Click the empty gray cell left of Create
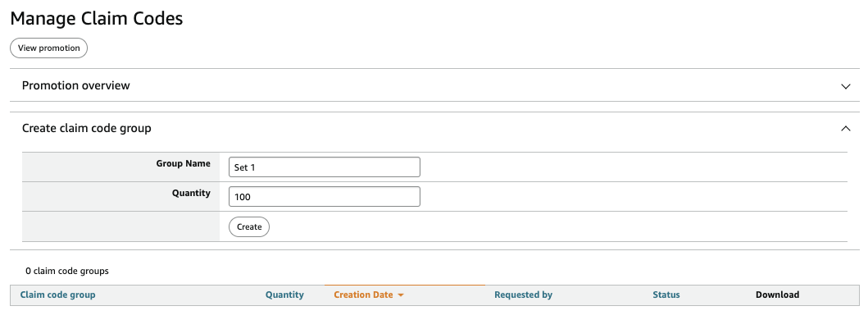The height and width of the screenshot is (329, 868). (120, 226)
